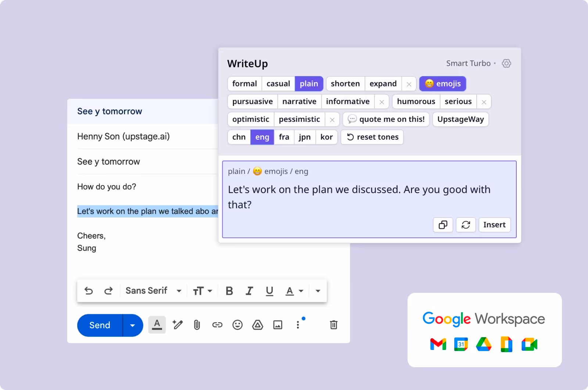This screenshot has width=588, height=390.
Task: Expand the Send button's schedule options arrow
Action: (x=133, y=325)
